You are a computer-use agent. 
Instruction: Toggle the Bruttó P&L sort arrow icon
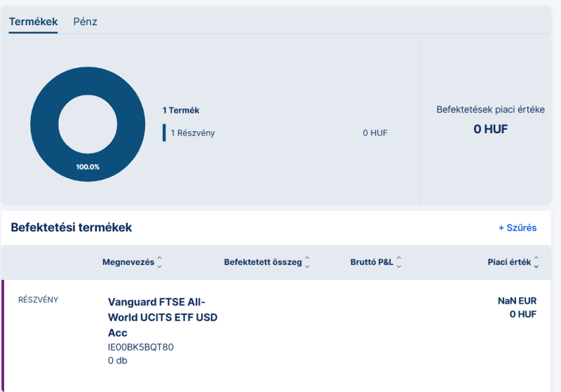tap(399, 262)
